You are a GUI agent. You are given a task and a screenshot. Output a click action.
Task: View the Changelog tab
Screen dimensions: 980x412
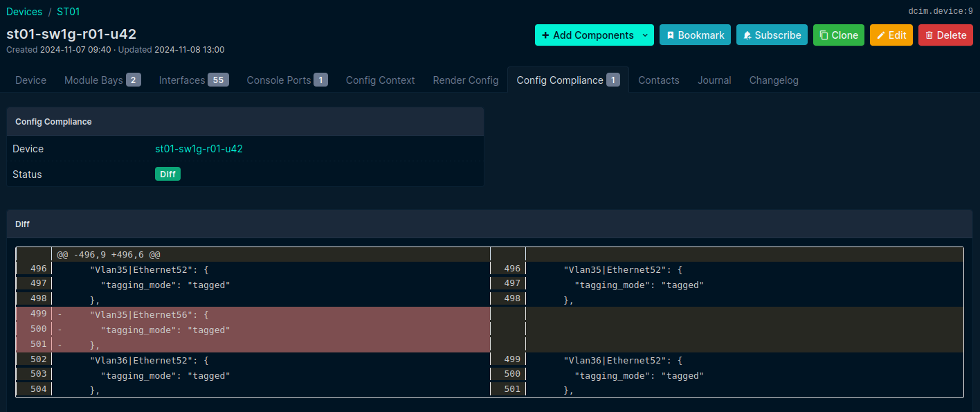pos(774,80)
